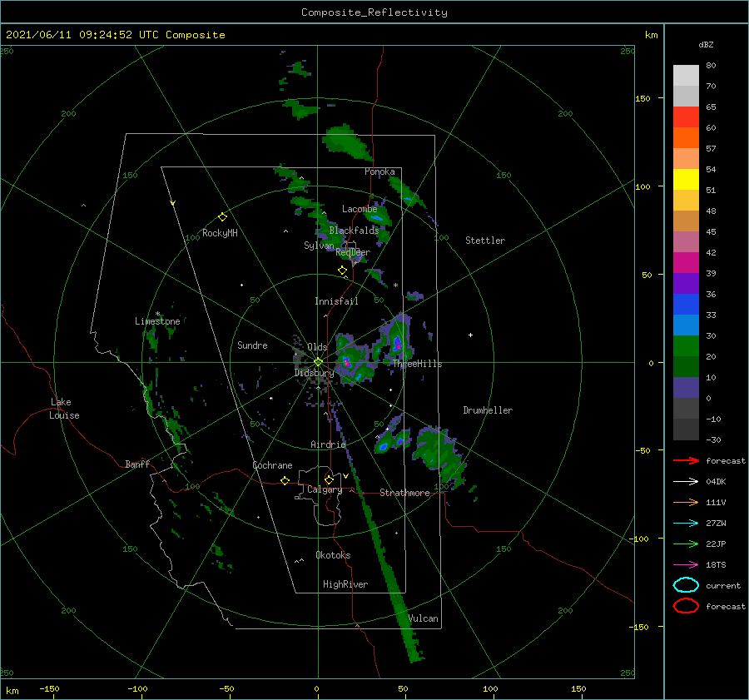749x700 pixels.
Task: Click the white plus marker east of ThreeHills
Action: [x=470, y=335]
